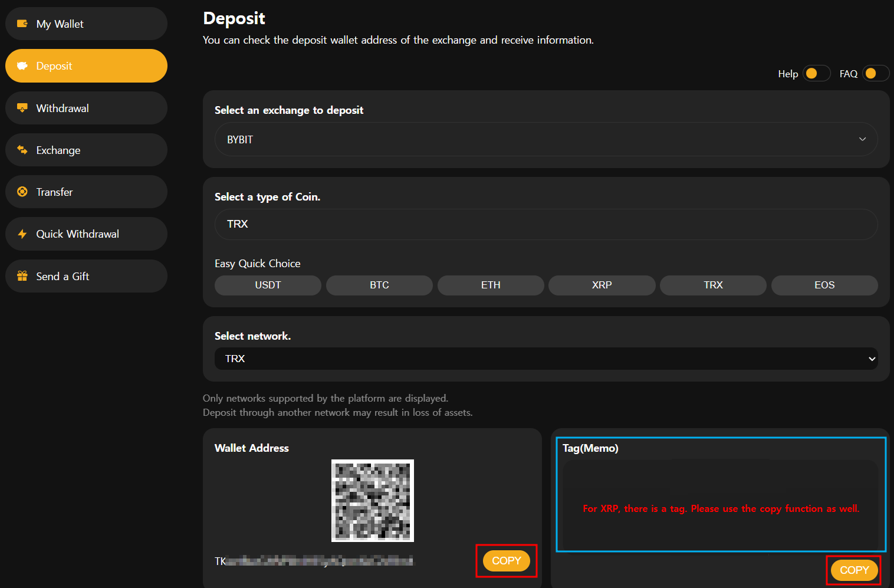894x588 pixels.
Task: Copy the wallet address
Action: point(506,561)
